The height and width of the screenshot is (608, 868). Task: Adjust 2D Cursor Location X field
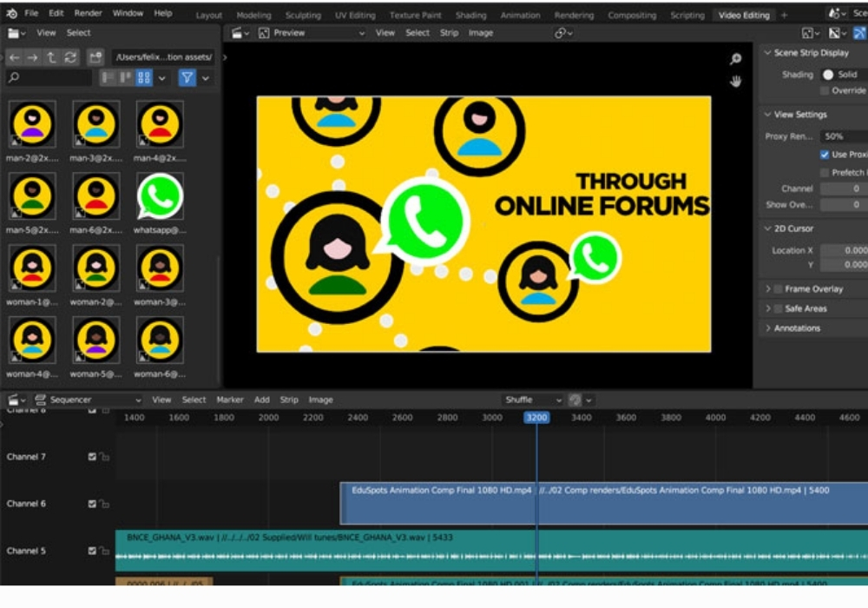(844, 251)
